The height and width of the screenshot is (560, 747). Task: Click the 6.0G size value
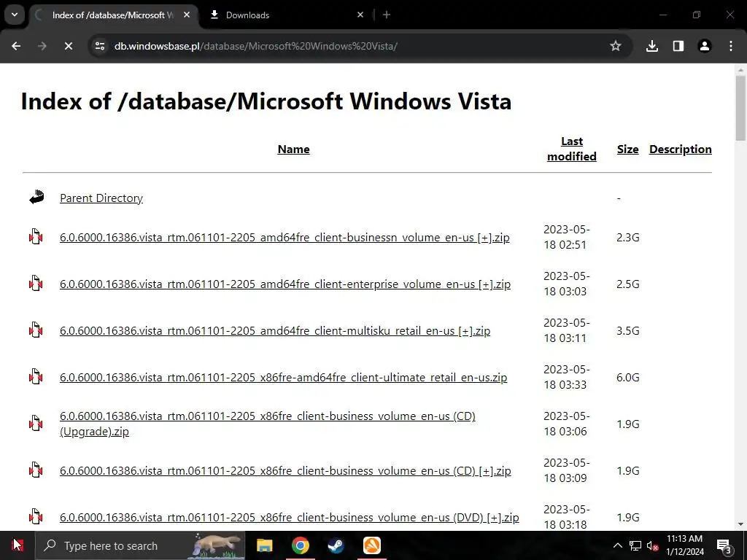[x=628, y=377]
